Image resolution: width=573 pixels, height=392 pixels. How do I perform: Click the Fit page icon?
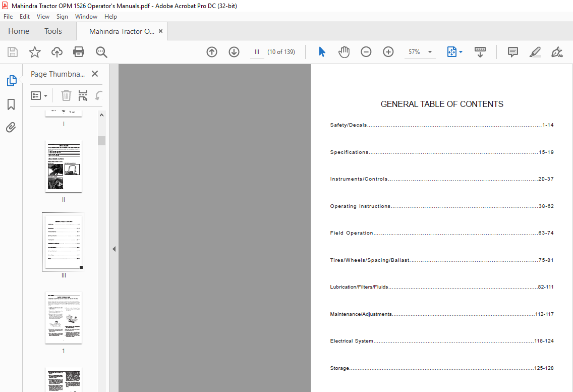451,52
